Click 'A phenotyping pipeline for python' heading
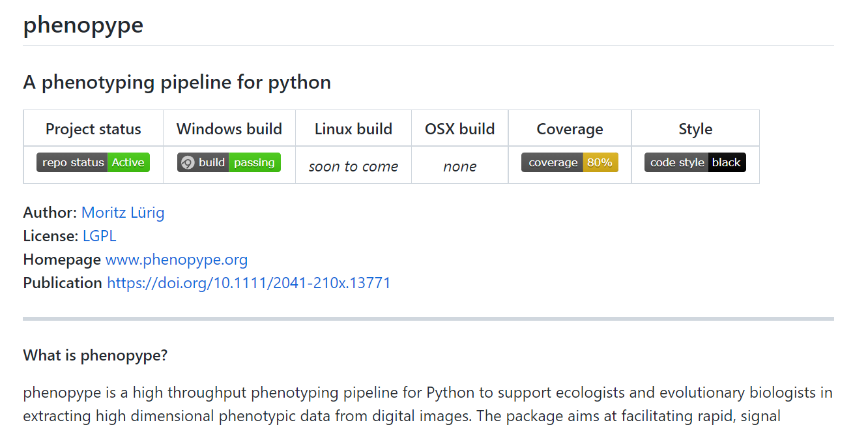868x427 pixels. pos(177,82)
